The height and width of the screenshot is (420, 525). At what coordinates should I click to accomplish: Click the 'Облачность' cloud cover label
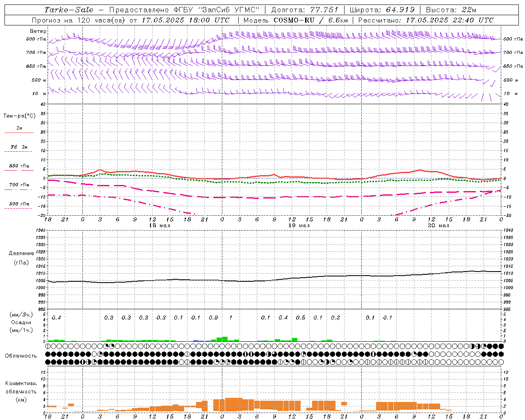[x=21, y=356]
